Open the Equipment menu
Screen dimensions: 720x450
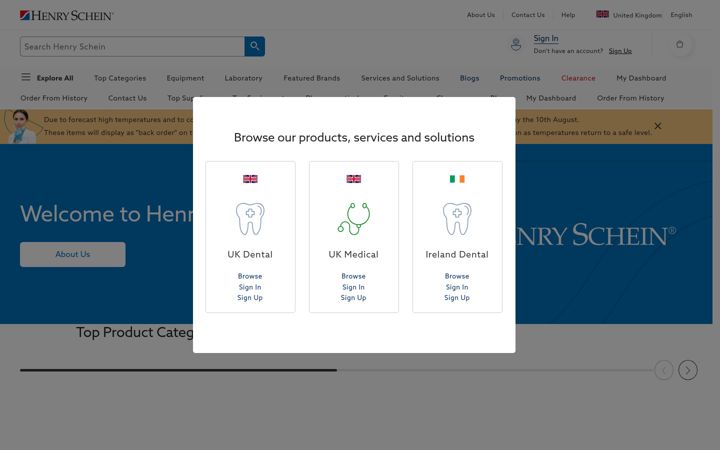coord(185,78)
